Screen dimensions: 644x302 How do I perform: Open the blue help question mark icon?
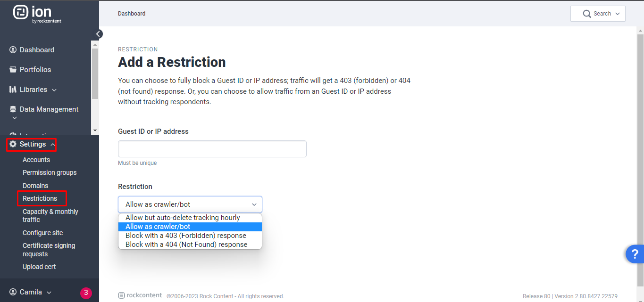click(x=635, y=254)
